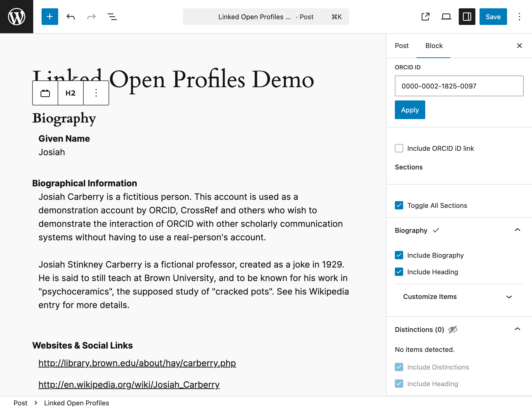Redo the last undone change
This screenshot has height=409, width=532.
(x=91, y=17)
